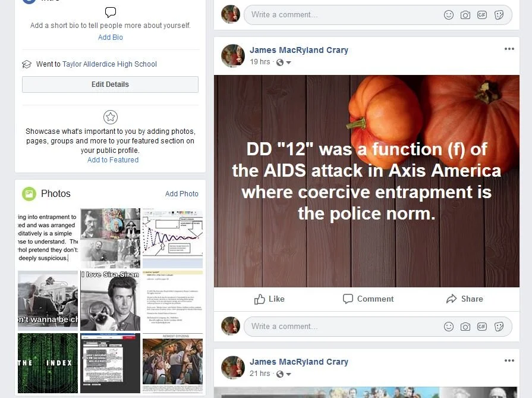Click the graduation cap icon beside Went to
The image size is (532, 398).
click(x=27, y=64)
